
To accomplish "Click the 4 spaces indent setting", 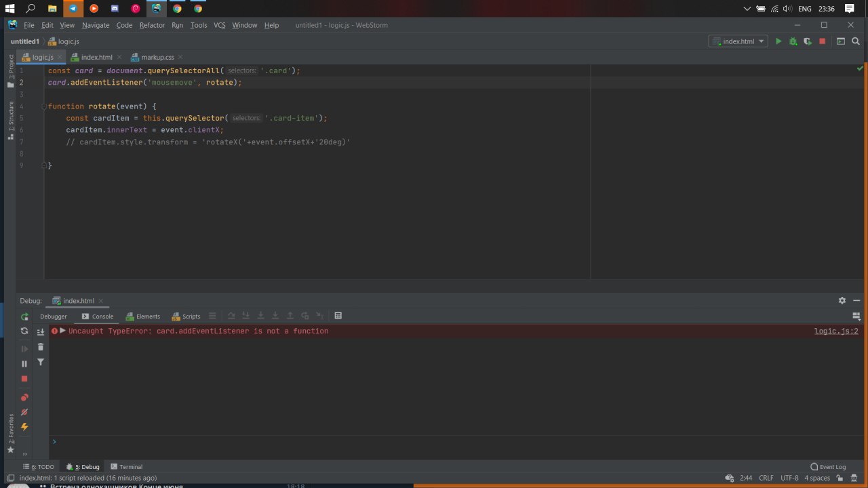I will (817, 478).
